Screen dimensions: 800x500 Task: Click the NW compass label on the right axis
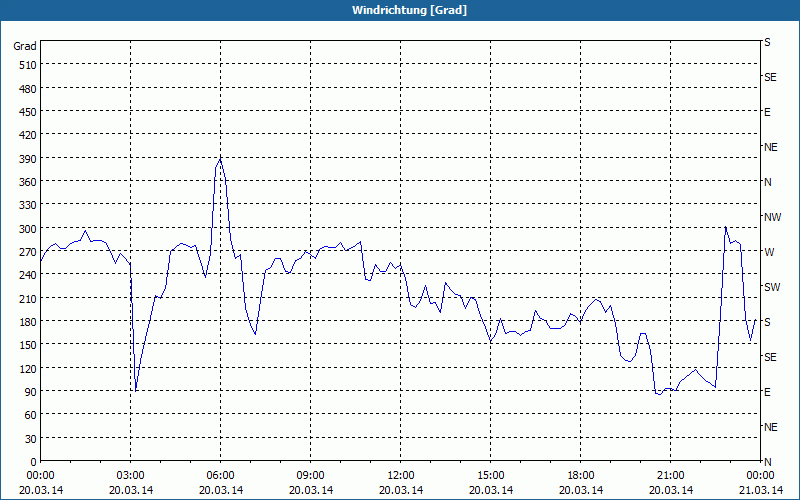772,217
